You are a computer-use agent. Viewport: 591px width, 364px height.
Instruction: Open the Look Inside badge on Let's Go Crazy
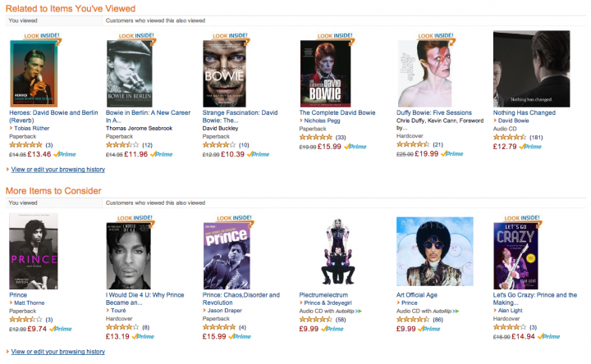(522, 218)
